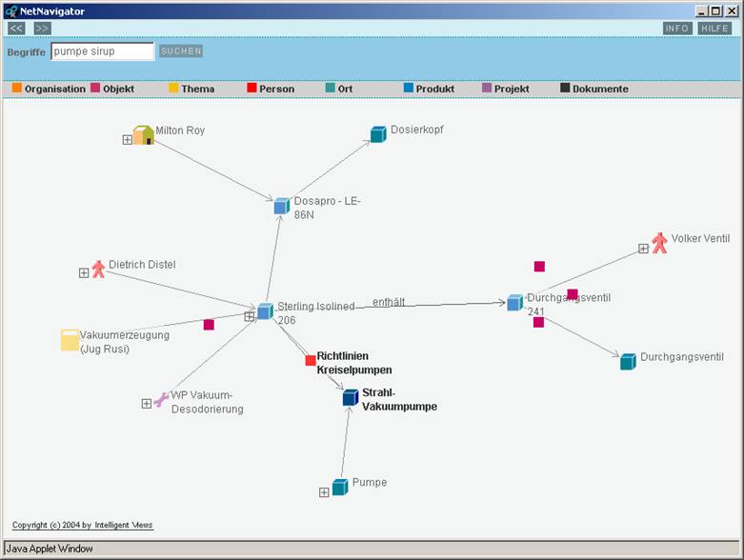Click the 'Sterling Isolined 206' label
The width and height of the screenshot is (744, 560).
click(x=316, y=313)
